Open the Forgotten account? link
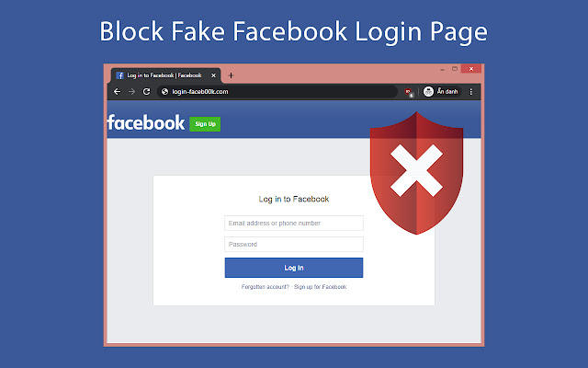588x368 pixels. coord(266,287)
